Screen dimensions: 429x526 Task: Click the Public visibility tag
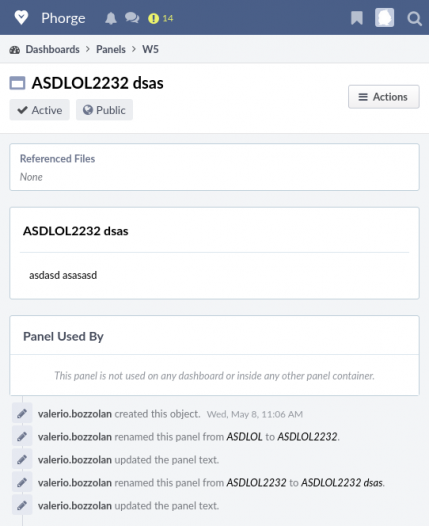[x=104, y=110]
